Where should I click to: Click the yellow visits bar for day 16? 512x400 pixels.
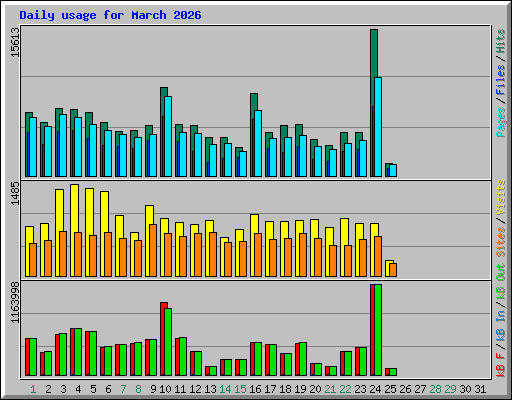(253, 224)
